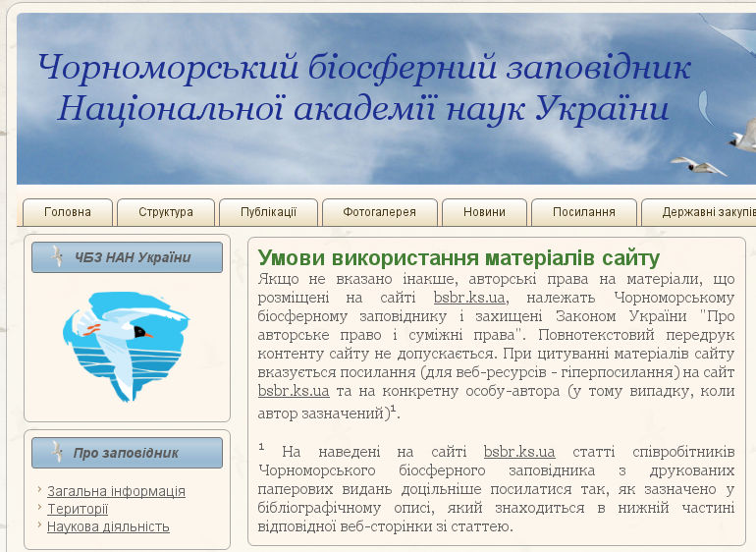The width and height of the screenshot is (756, 552).
Task: Click the flying gull in the banner
Action: point(698,166)
